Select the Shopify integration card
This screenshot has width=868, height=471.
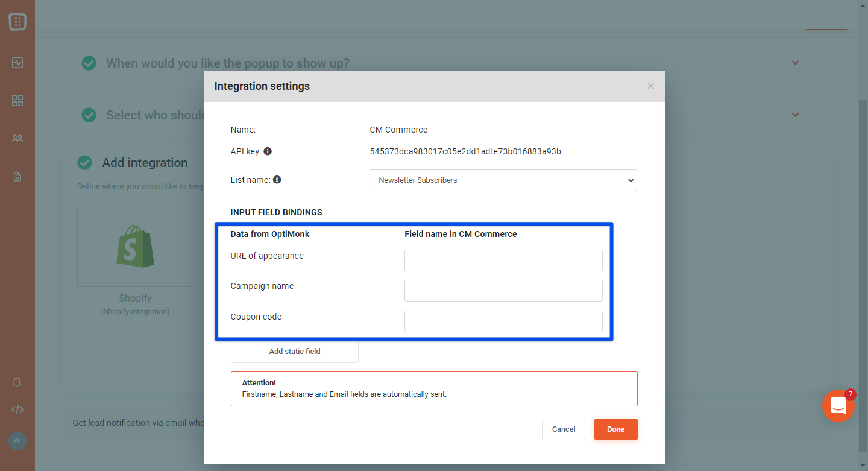[x=136, y=246]
